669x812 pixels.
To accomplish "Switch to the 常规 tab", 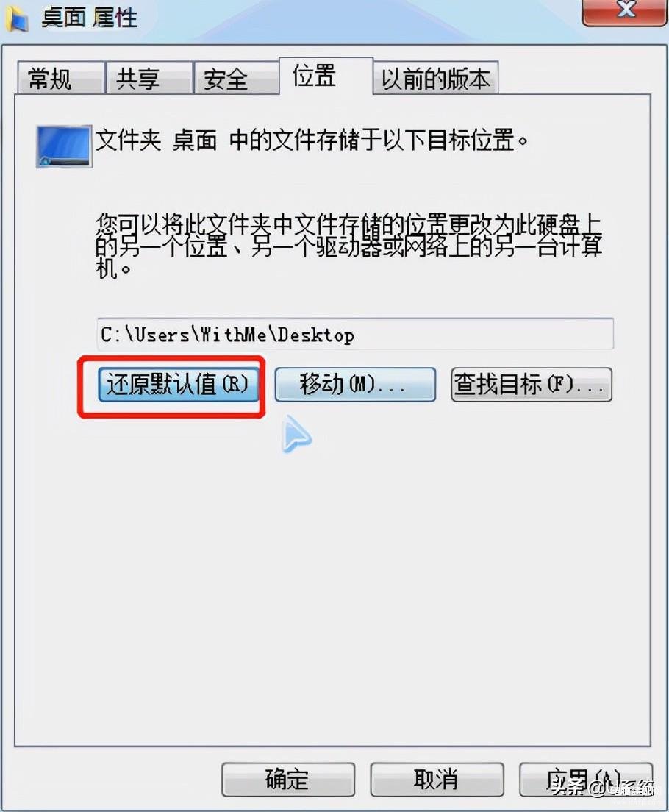I will coord(60,78).
